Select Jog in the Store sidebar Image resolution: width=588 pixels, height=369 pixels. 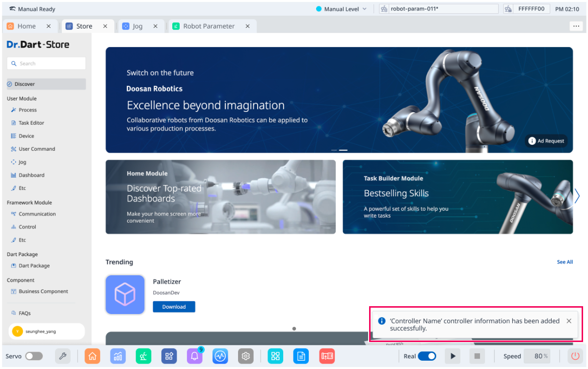coord(19,162)
